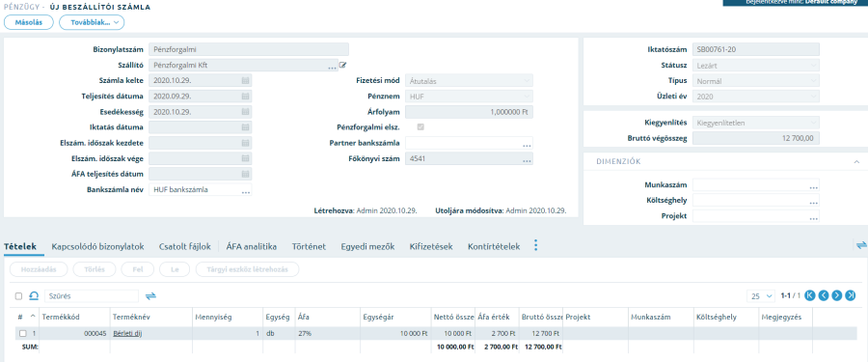Click the Tárgyi eszköz létrehozás button

click(x=248, y=269)
